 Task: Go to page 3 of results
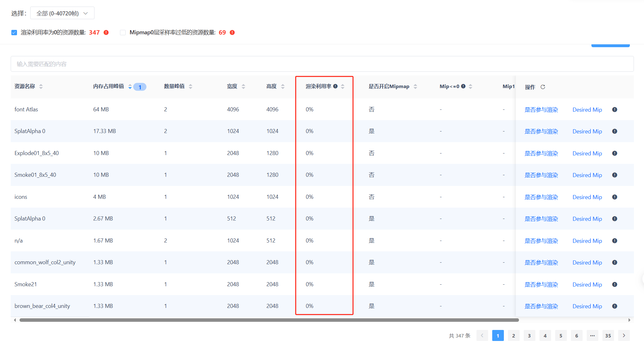529,336
